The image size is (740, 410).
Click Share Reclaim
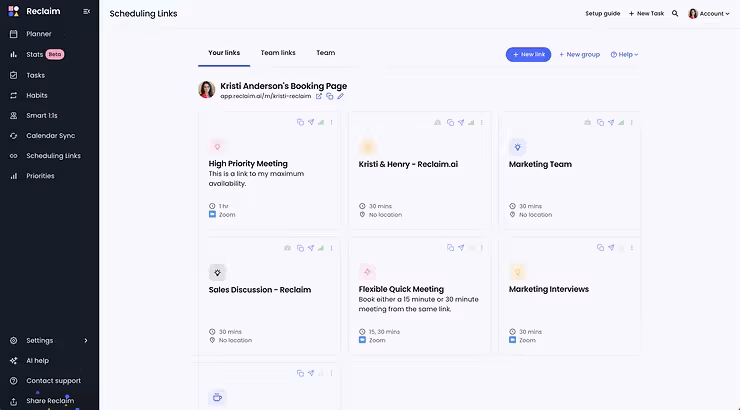(50, 401)
